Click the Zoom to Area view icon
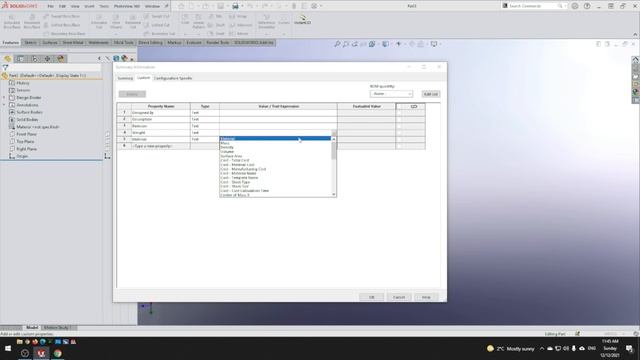Viewport: 640px width, 360px height. click(346, 44)
